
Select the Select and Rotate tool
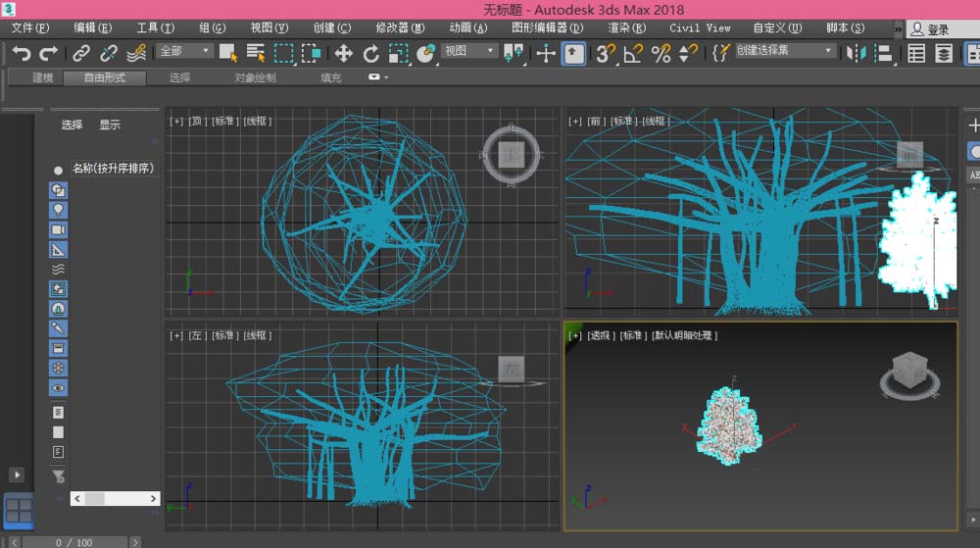point(371,53)
